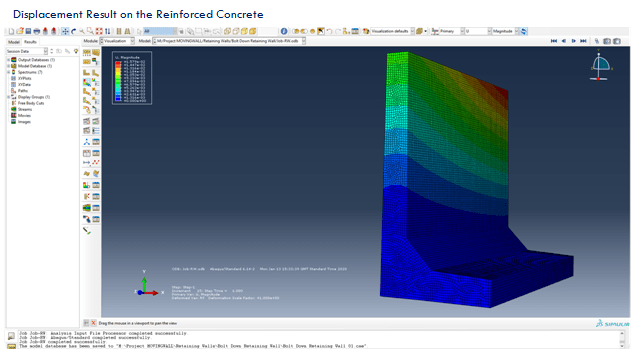Select XYPlots in the results tree
The image size is (640, 360).
24,78
